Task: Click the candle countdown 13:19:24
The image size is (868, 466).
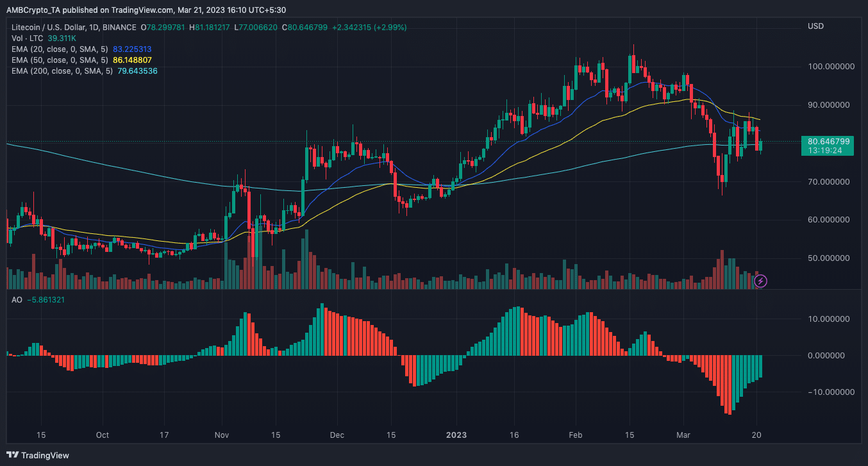Action: [824, 151]
